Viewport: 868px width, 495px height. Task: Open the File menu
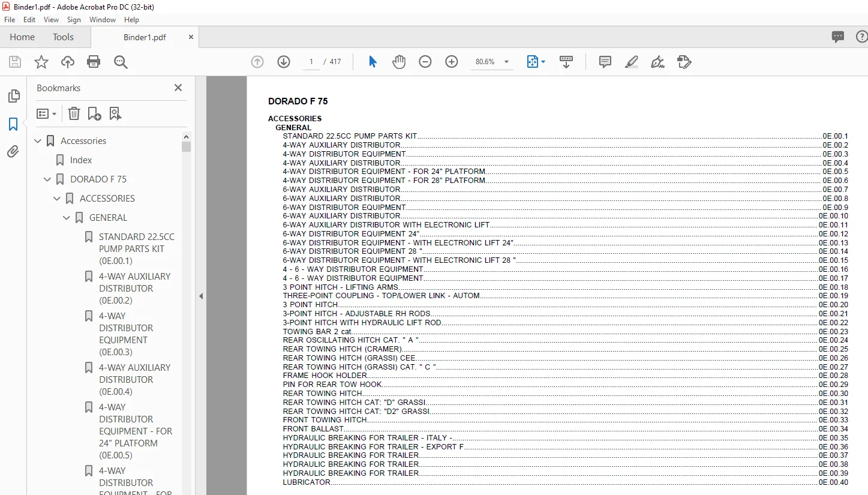pyautogui.click(x=10, y=20)
